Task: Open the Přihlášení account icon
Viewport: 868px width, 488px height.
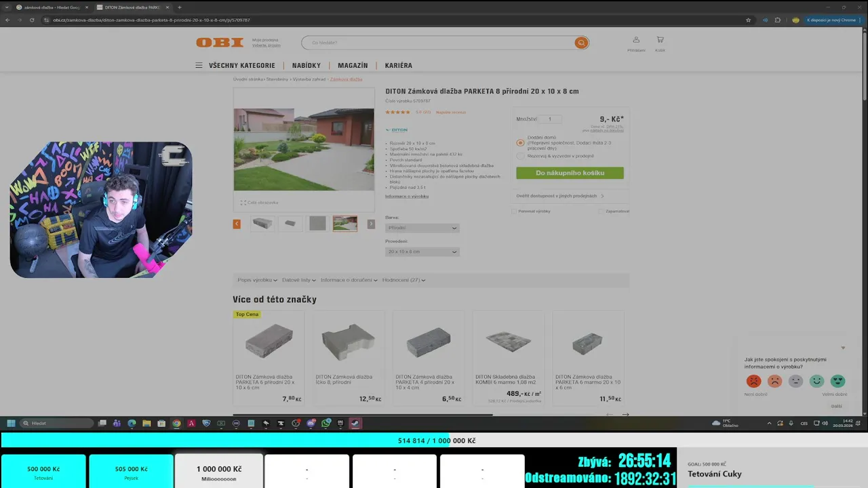Action: coord(636,40)
